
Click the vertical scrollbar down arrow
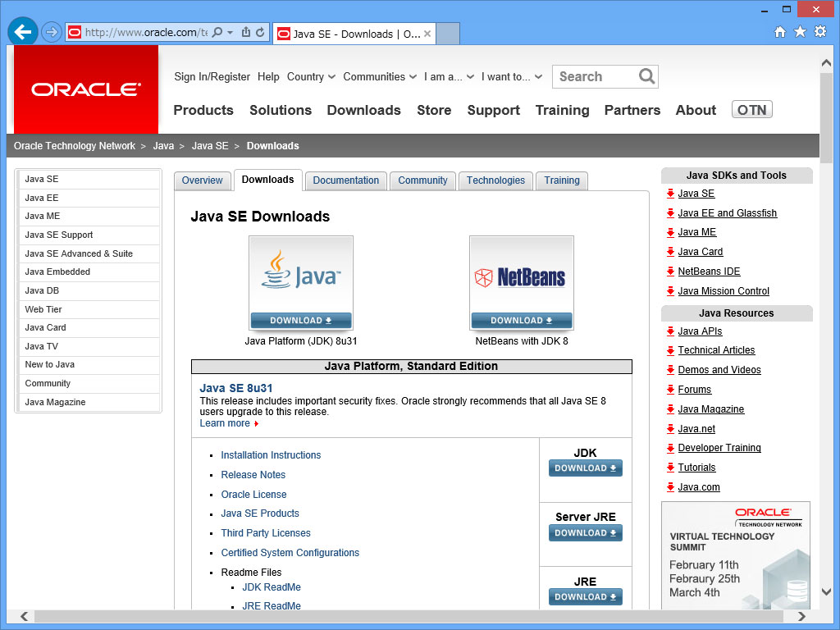click(825, 592)
